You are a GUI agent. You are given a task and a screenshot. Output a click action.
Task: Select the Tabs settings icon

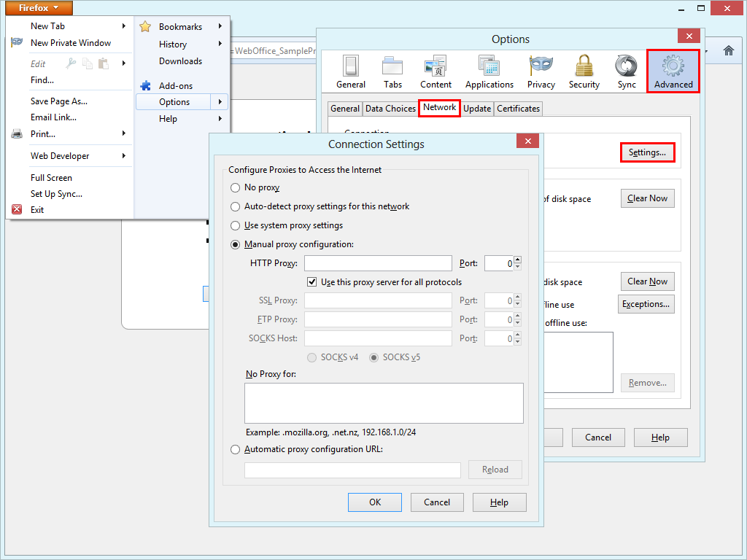click(392, 71)
